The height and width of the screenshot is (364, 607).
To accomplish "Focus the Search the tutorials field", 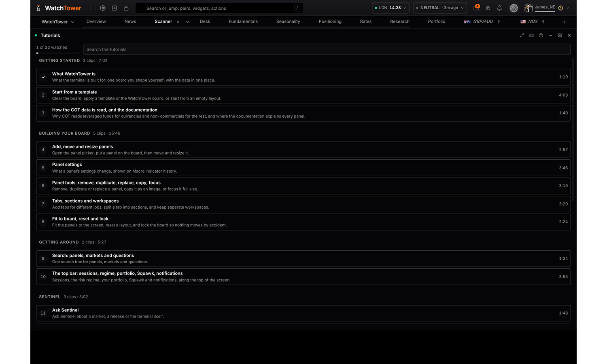I will 327,49.
